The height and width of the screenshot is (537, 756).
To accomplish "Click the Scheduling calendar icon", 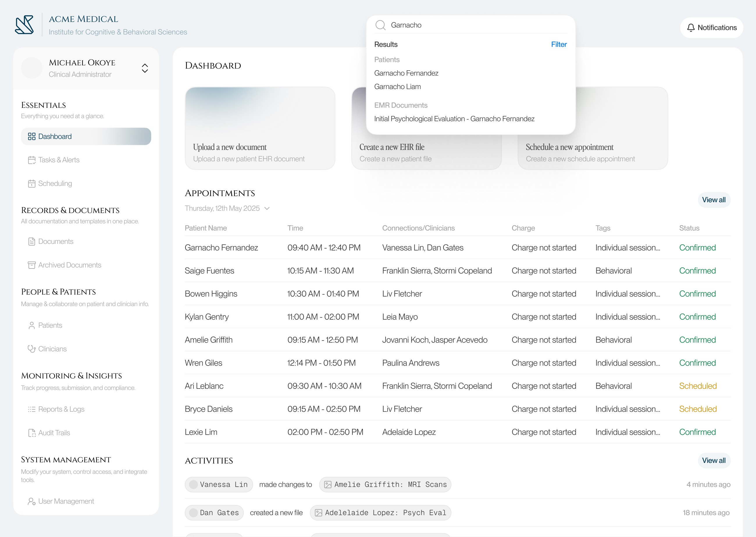I will (31, 184).
